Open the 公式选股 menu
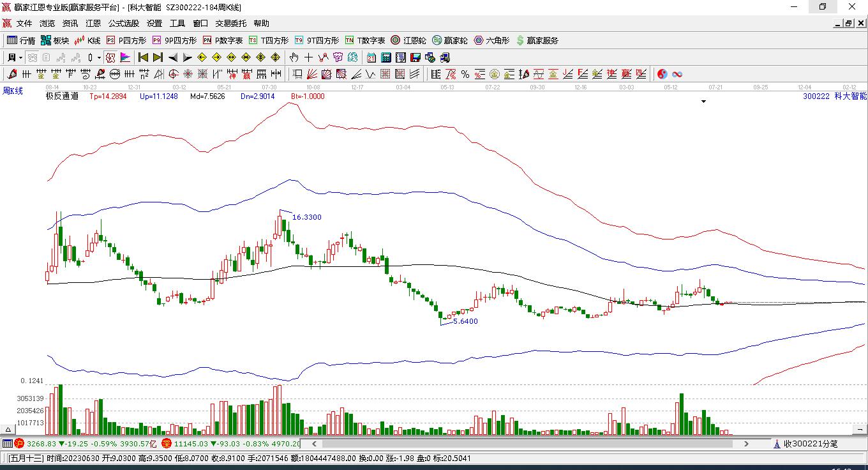The height and width of the screenshot is (470, 868). pyautogui.click(x=123, y=24)
